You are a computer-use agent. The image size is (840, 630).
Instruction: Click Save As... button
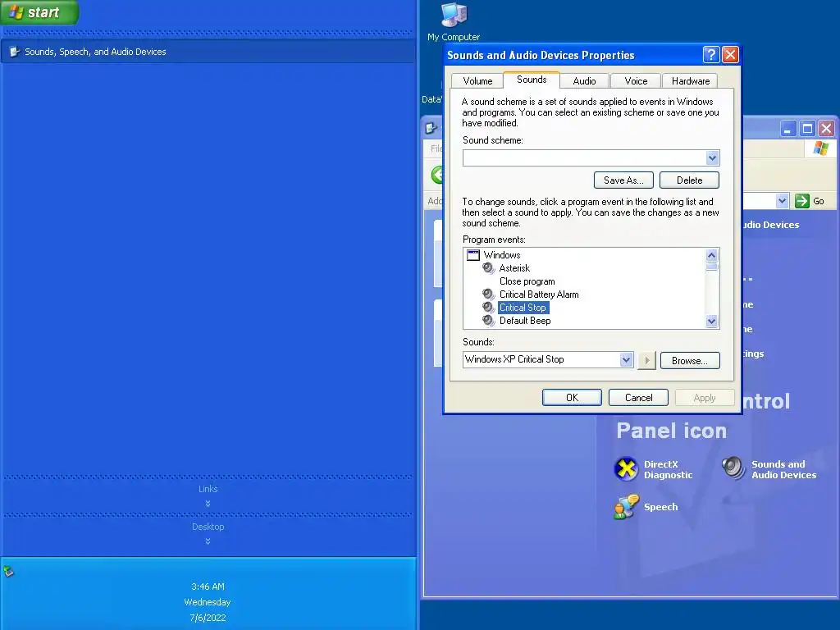click(x=623, y=180)
